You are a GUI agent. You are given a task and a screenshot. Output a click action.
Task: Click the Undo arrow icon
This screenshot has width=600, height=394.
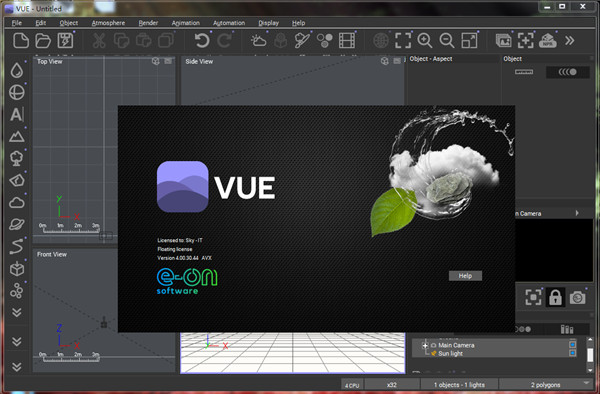202,41
